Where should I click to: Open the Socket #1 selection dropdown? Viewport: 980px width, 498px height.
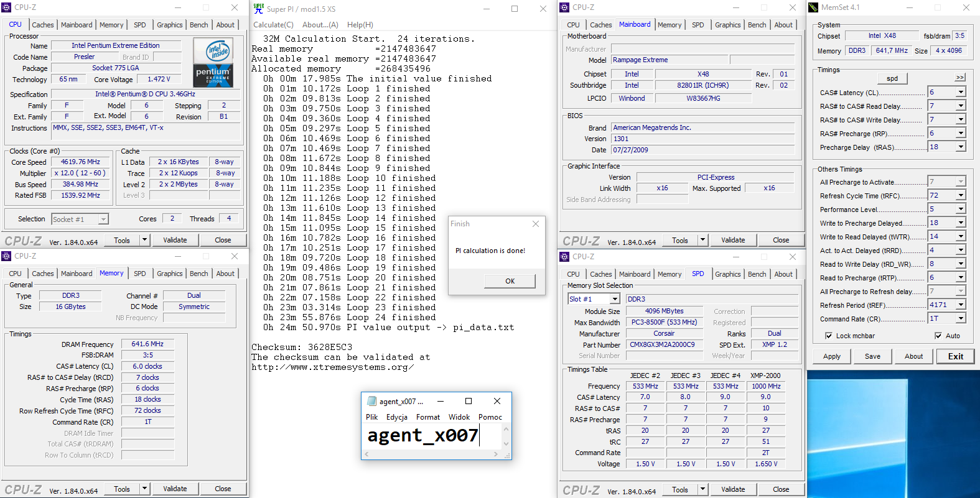click(103, 219)
